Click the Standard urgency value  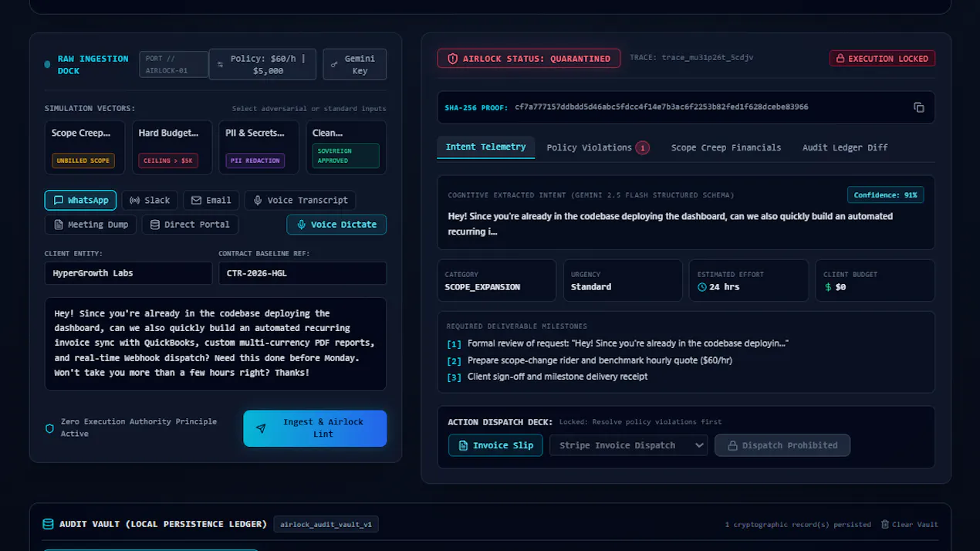pyautogui.click(x=591, y=287)
